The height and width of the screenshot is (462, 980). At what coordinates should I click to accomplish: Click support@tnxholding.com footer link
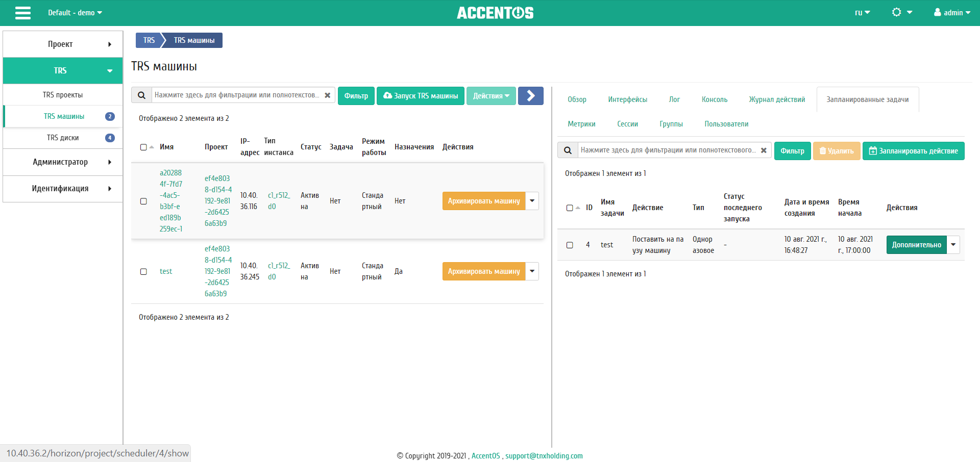click(544, 456)
